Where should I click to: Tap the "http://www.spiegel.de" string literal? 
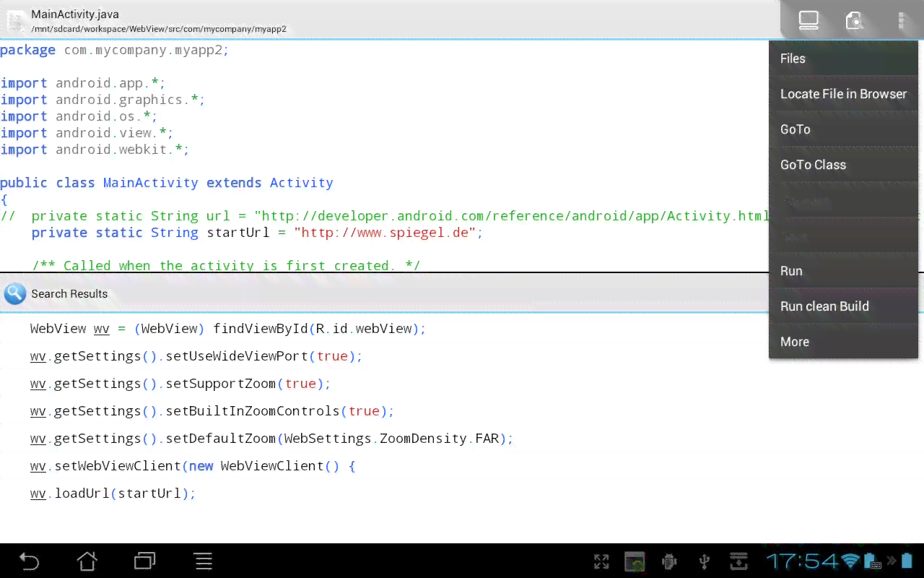[x=385, y=233]
